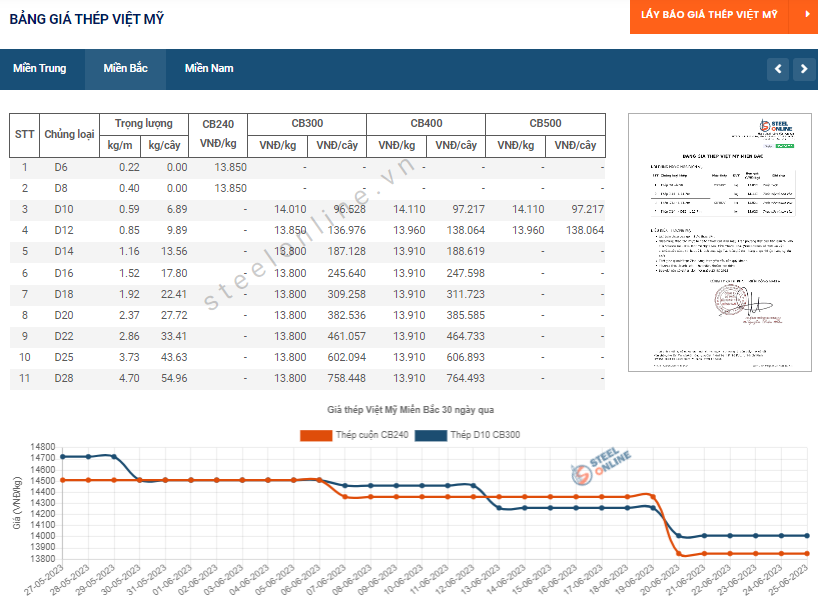Select the D22 row label
This screenshot has width=818, height=609.
(64, 337)
